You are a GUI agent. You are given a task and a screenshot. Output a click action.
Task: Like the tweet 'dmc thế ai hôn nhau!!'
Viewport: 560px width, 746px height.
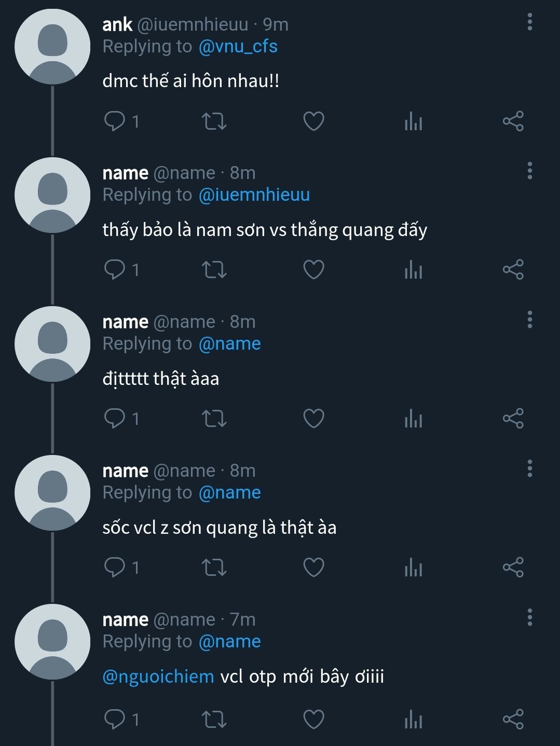(x=313, y=121)
